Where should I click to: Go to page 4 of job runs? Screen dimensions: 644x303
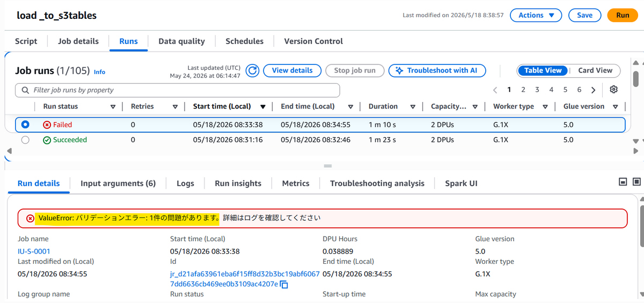[x=551, y=90]
